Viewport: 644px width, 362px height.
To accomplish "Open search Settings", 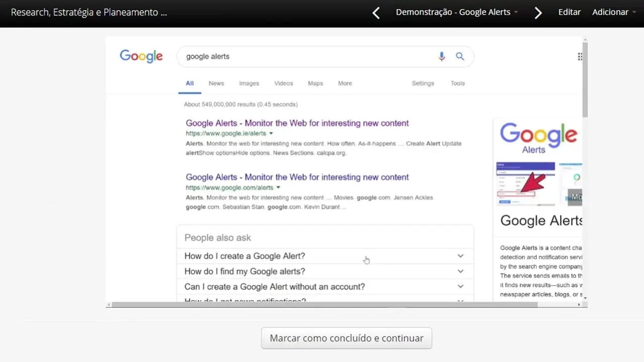I will pos(423,83).
